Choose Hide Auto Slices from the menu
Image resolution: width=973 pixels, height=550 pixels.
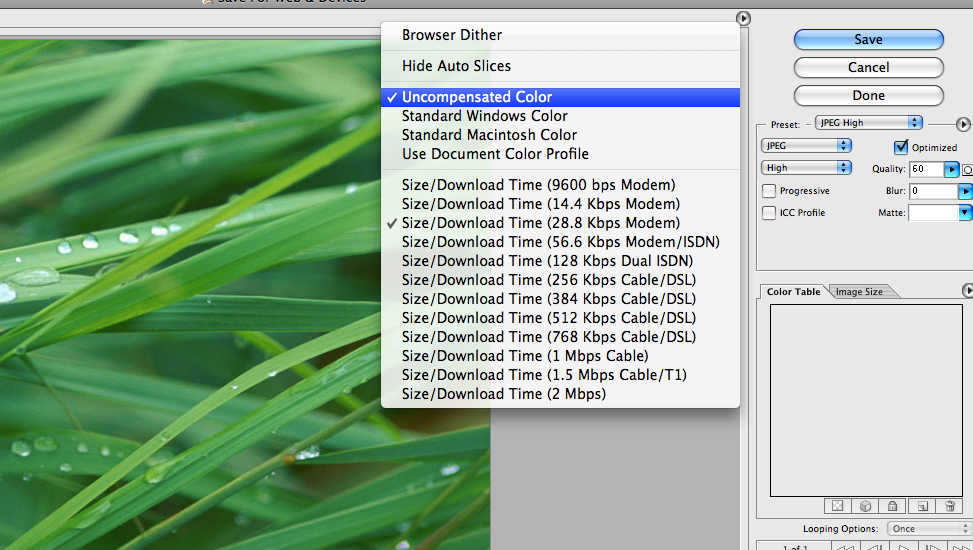pyautogui.click(x=560, y=66)
